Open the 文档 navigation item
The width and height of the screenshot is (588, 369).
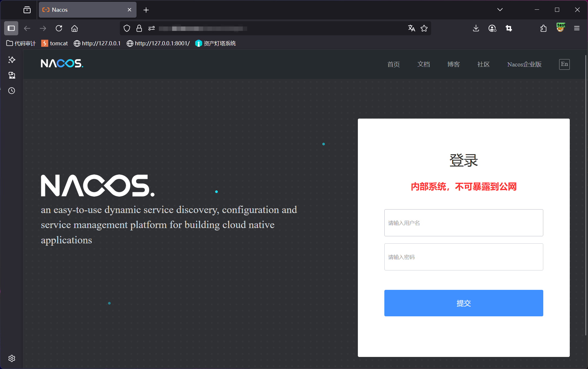(x=423, y=64)
